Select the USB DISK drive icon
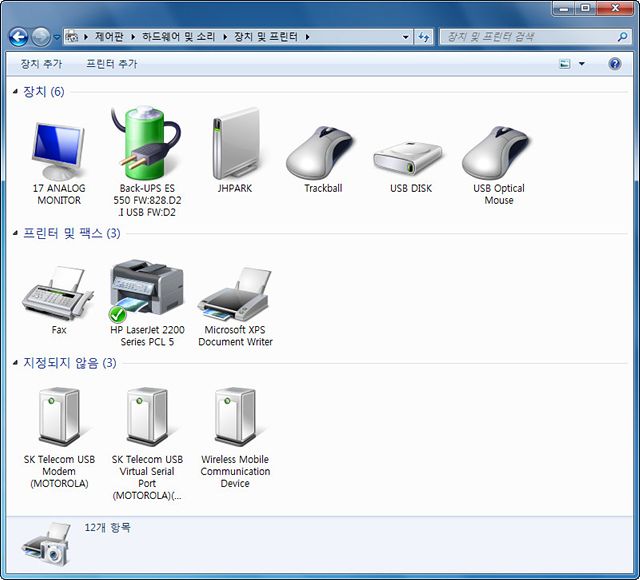The image size is (640, 580). [x=408, y=159]
